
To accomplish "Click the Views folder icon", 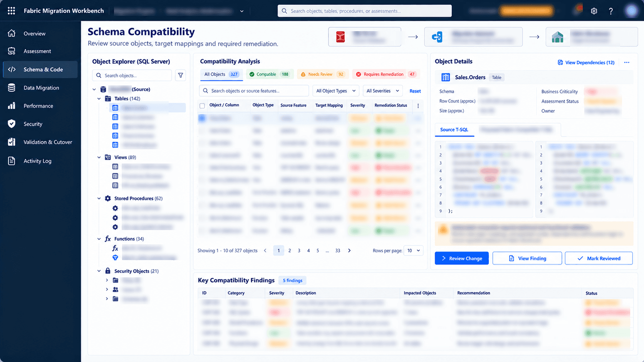I will pos(108,157).
